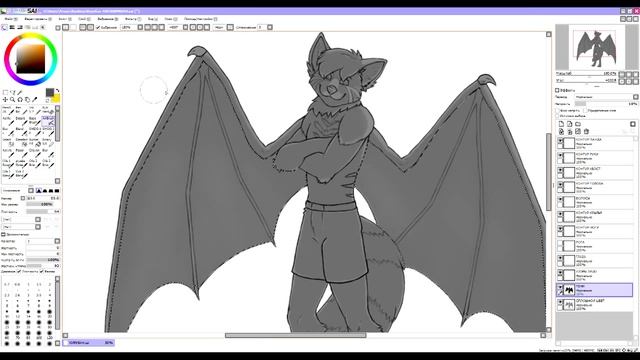Select the rotate canvas tool
This screenshot has height=360, width=640.
[20, 100]
